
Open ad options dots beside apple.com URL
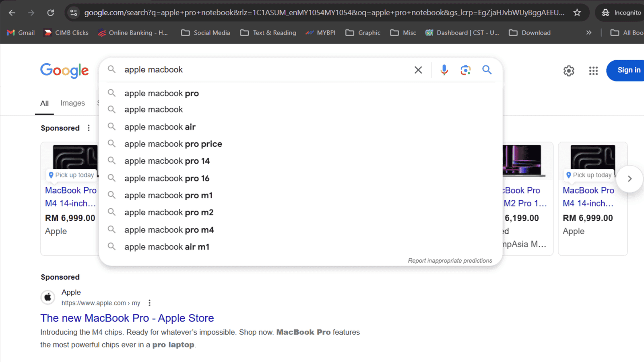click(x=149, y=303)
